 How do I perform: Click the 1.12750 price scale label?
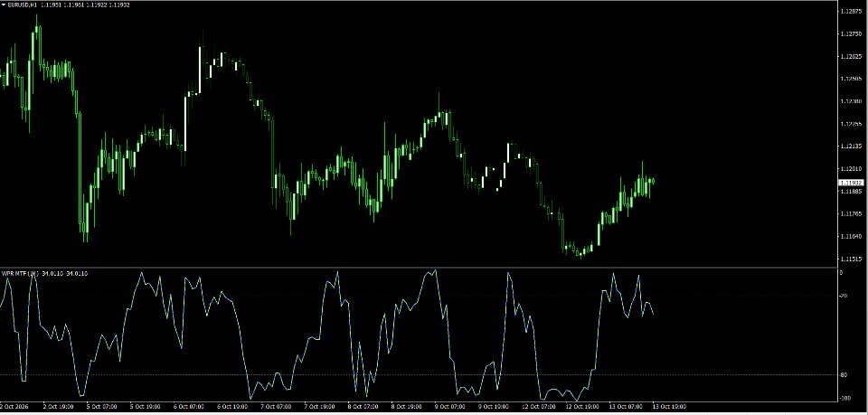[x=851, y=33]
